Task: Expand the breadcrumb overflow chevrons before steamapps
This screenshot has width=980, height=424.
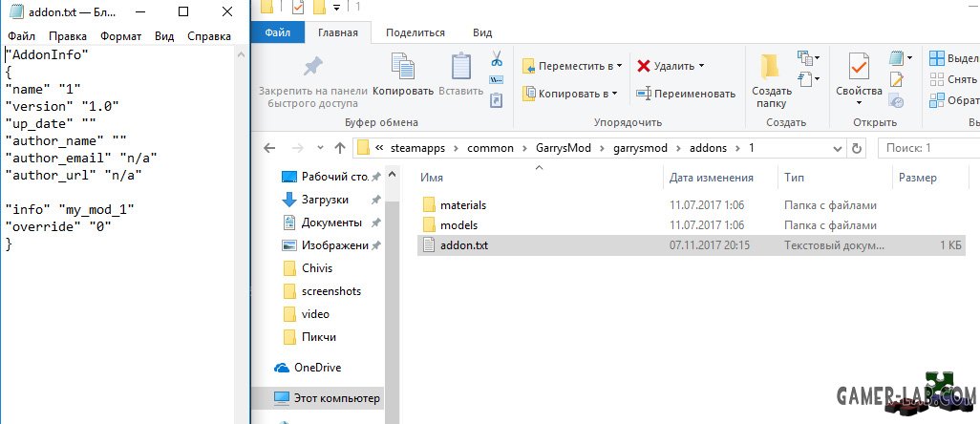Action: pos(379,149)
